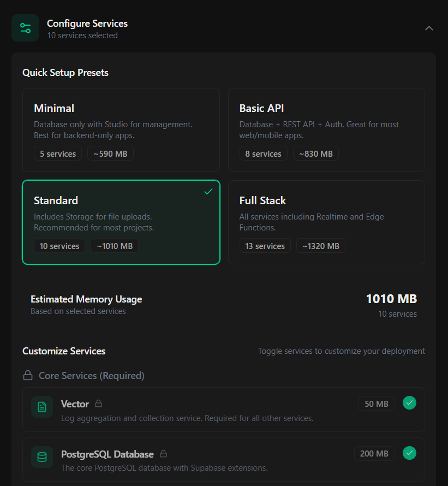Click the Configure Services heading

pos(87,23)
